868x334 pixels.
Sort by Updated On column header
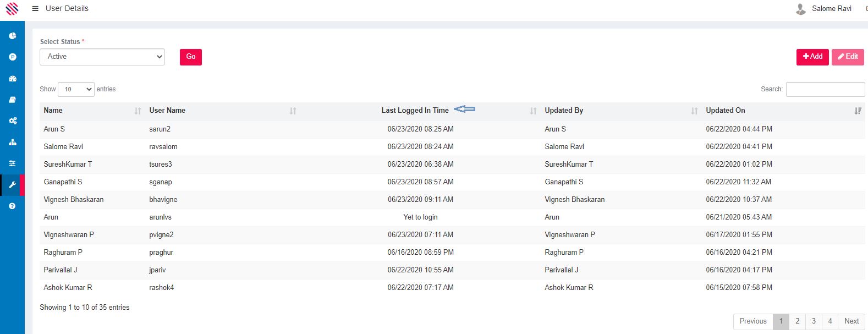(725, 111)
